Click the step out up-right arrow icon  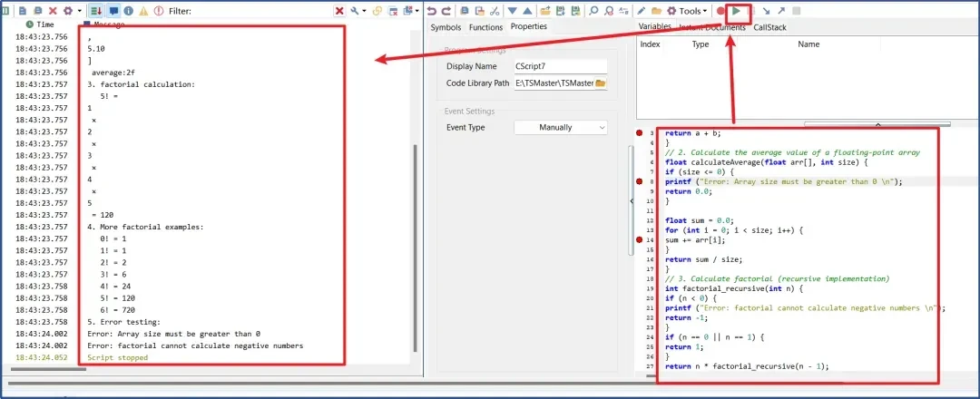[781, 11]
